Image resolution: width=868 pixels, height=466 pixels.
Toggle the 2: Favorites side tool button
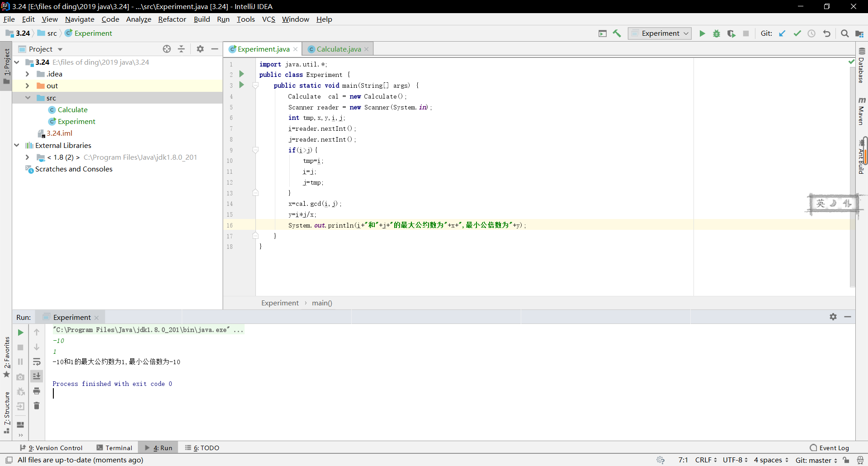point(6,357)
